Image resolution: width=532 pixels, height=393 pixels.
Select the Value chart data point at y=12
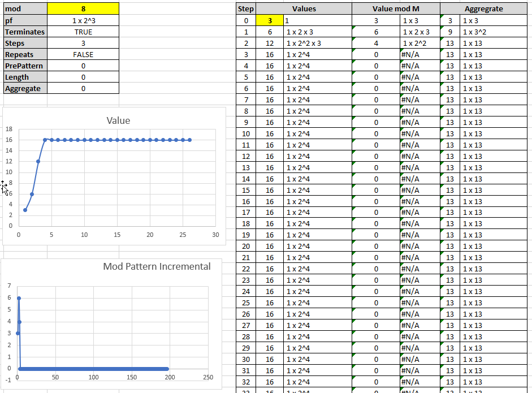38,162
